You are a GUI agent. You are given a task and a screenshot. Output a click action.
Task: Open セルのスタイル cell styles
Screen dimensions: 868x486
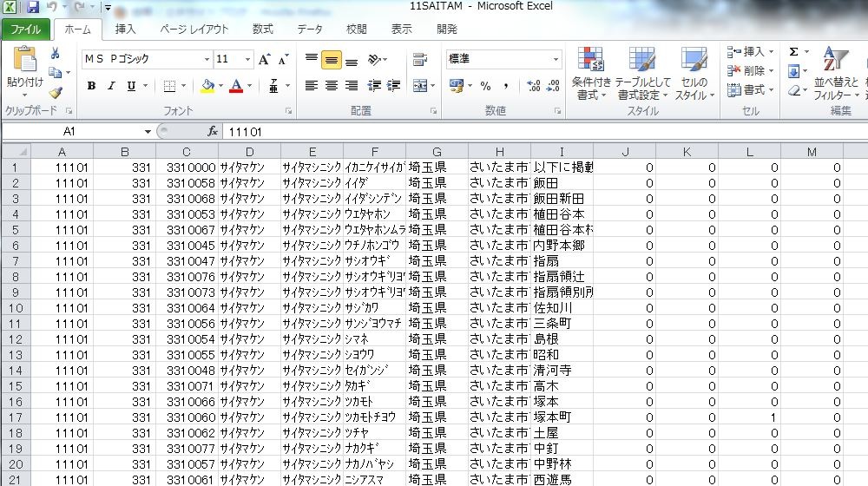coord(694,74)
